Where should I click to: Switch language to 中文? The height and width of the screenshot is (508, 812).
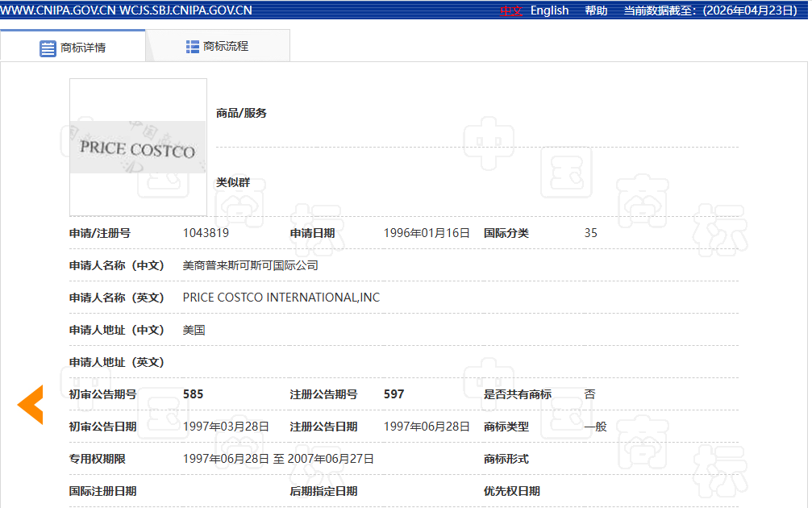click(510, 10)
